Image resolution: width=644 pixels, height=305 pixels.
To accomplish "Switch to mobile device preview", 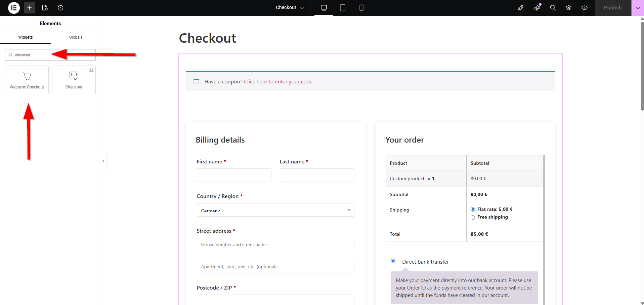I will pos(361,8).
